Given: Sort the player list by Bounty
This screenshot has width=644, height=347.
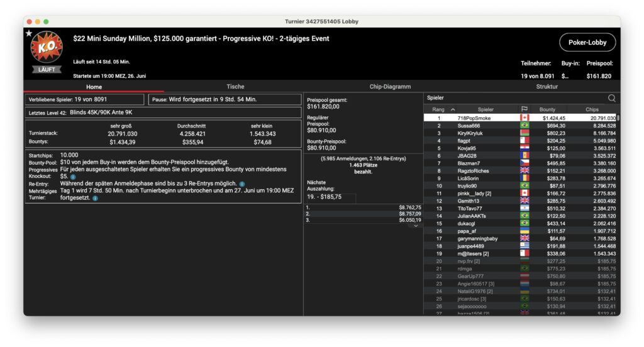Looking at the screenshot, I should (x=547, y=109).
